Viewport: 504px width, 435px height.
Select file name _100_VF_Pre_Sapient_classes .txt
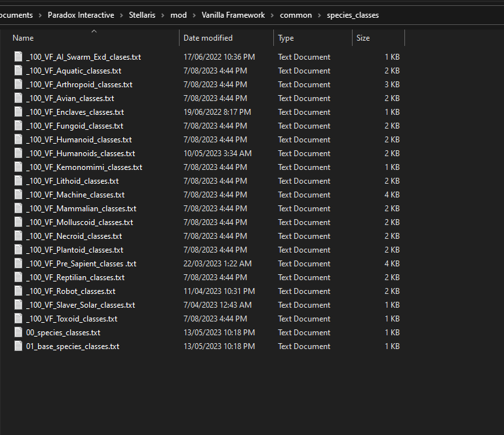81,264
